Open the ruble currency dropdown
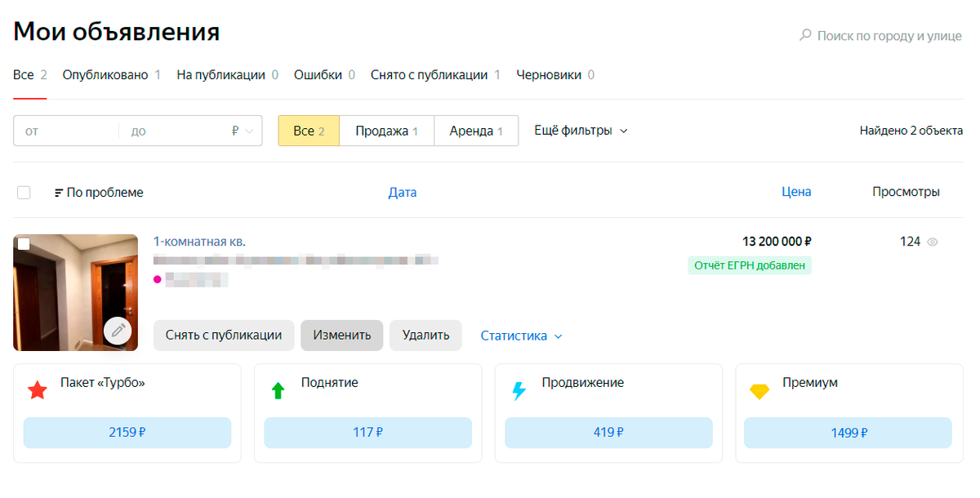 tap(243, 131)
